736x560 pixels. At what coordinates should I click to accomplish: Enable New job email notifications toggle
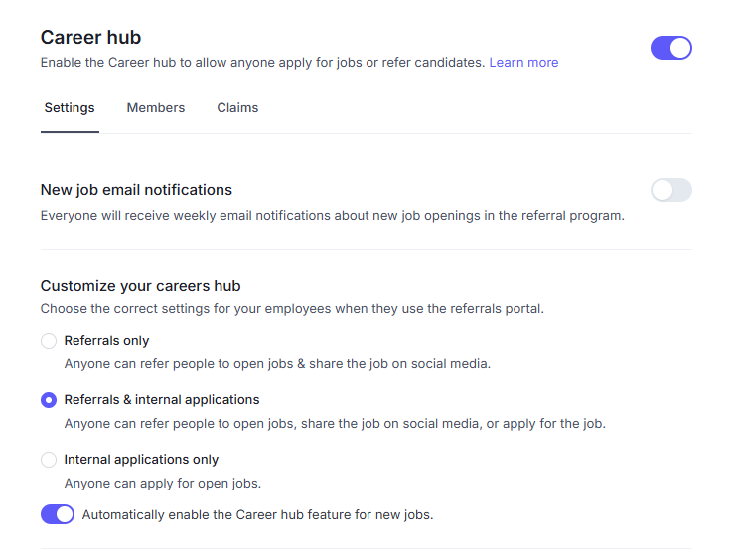point(670,190)
